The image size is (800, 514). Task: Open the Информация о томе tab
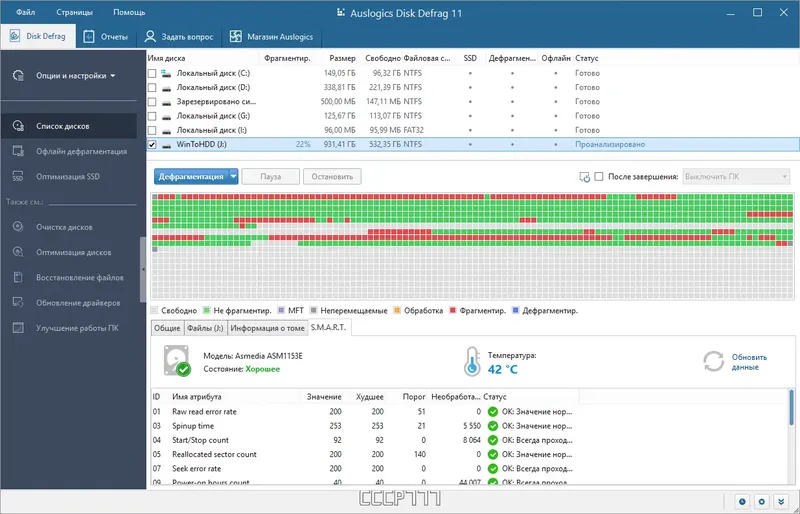click(267, 328)
